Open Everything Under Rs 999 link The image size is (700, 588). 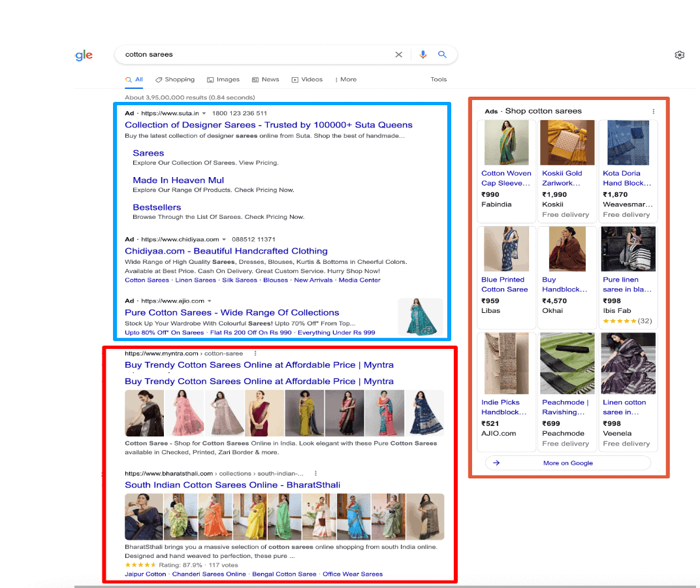[336, 333]
